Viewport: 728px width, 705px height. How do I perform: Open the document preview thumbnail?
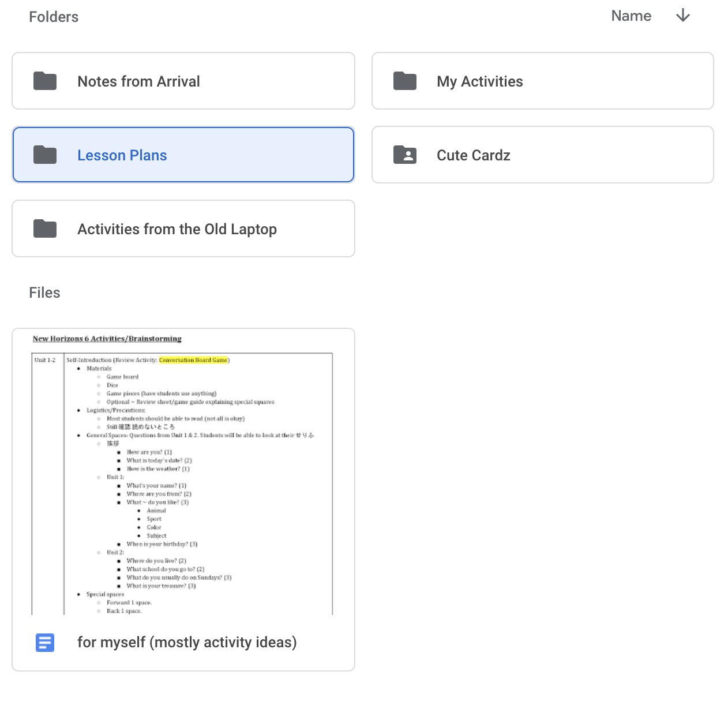tap(183, 472)
